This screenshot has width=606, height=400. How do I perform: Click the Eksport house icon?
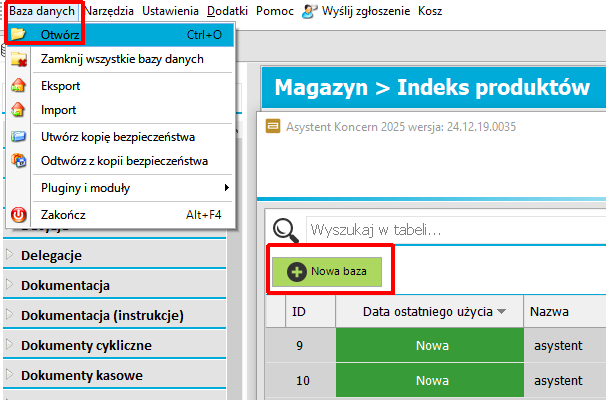(x=18, y=85)
